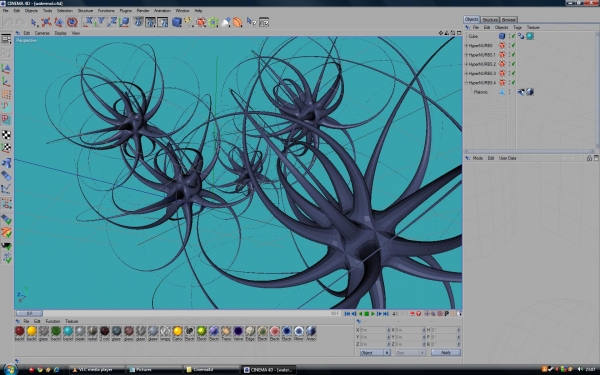Open the viewport Display menu
Viewport: 600px width, 375px height.
pos(60,33)
